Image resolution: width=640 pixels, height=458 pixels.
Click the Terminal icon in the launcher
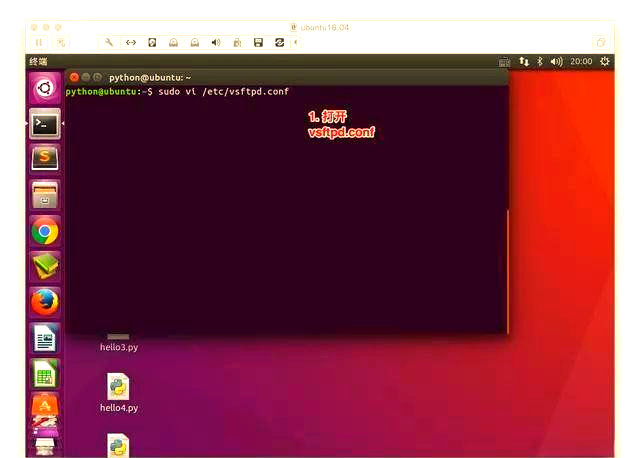[44, 124]
